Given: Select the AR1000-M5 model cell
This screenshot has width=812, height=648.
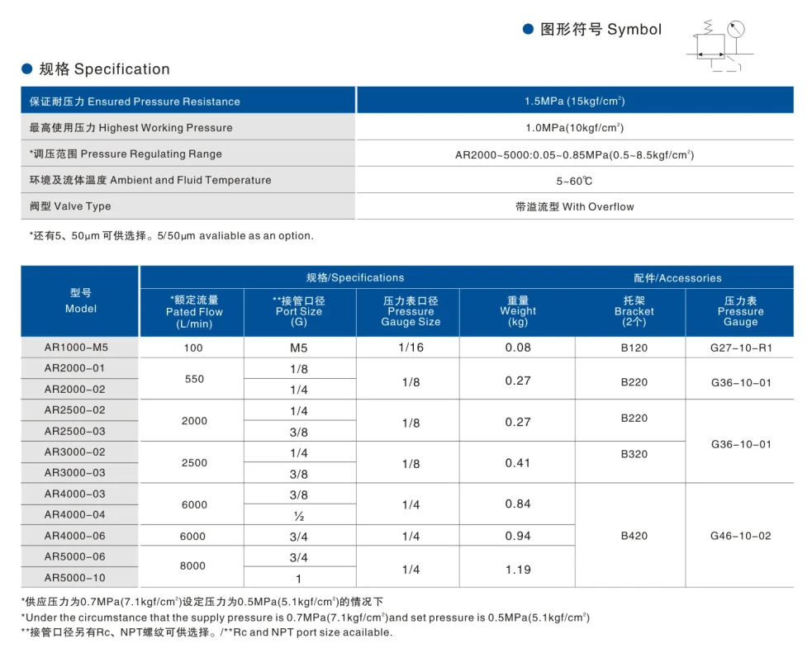Looking at the screenshot, I should [76, 348].
